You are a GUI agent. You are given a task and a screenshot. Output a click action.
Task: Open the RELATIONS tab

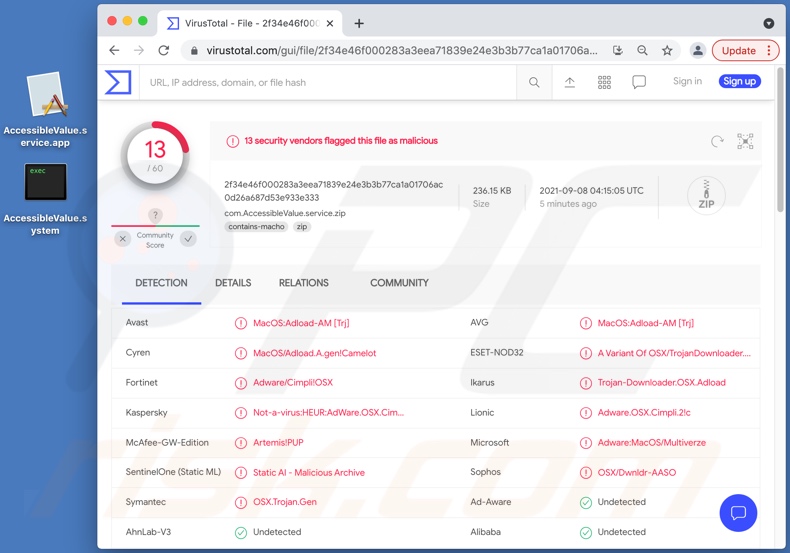click(x=304, y=283)
